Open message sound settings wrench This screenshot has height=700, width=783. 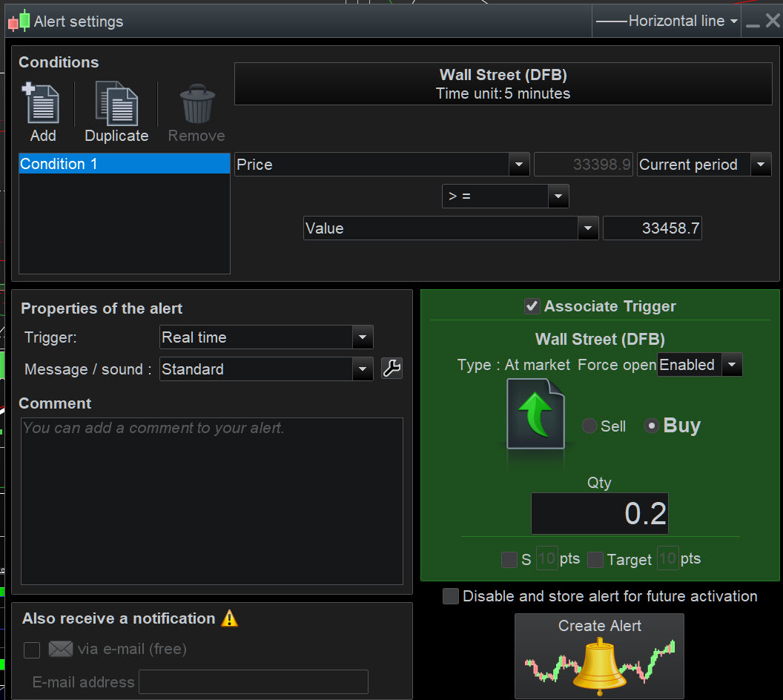point(392,369)
